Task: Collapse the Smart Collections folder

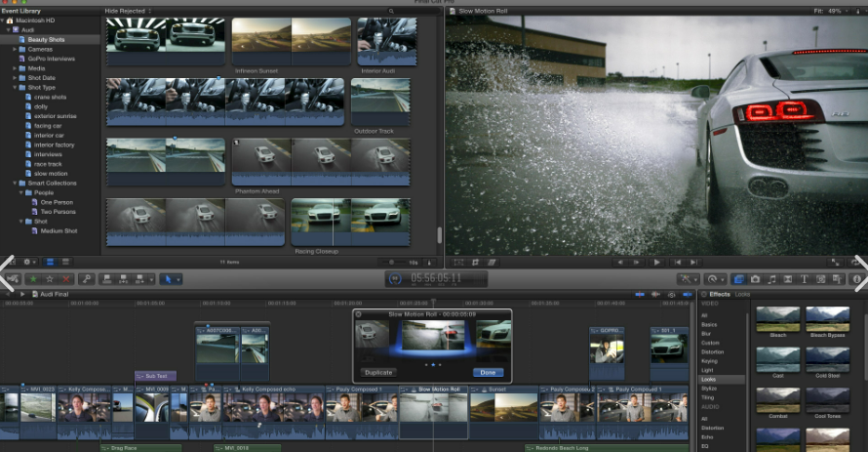Action: (16, 184)
